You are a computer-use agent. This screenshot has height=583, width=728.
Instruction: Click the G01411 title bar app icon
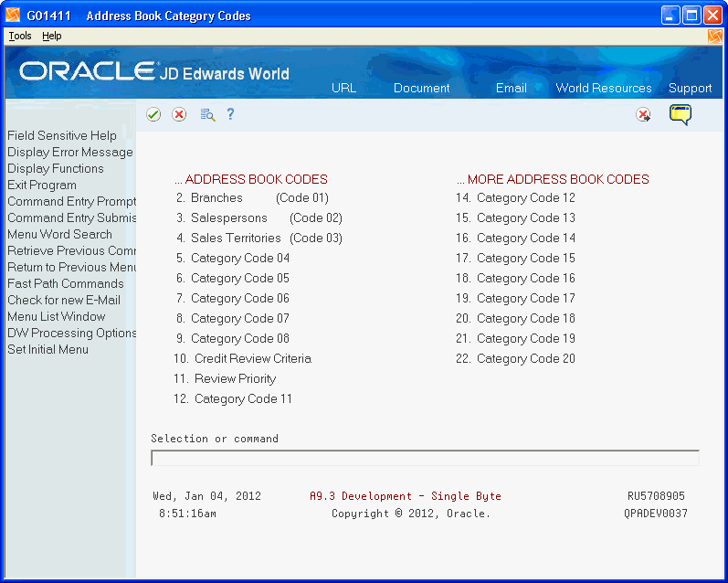coord(13,16)
